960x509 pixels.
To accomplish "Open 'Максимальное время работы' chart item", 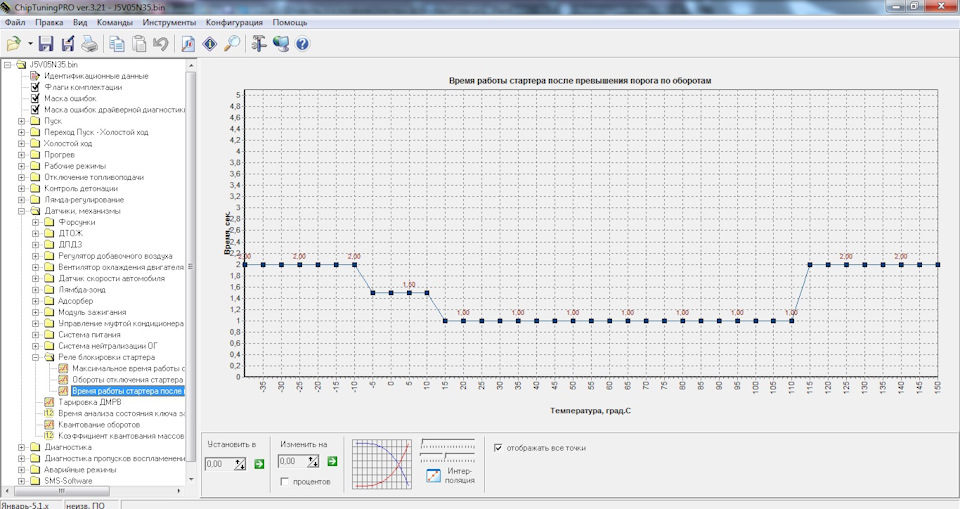I will (128, 369).
